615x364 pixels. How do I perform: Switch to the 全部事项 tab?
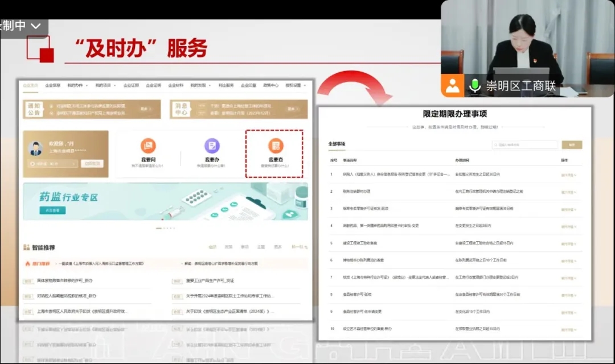pos(337,144)
